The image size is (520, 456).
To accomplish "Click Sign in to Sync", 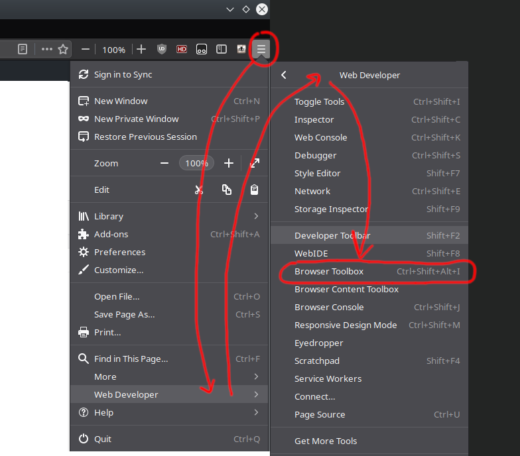I will [x=169, y=75].
